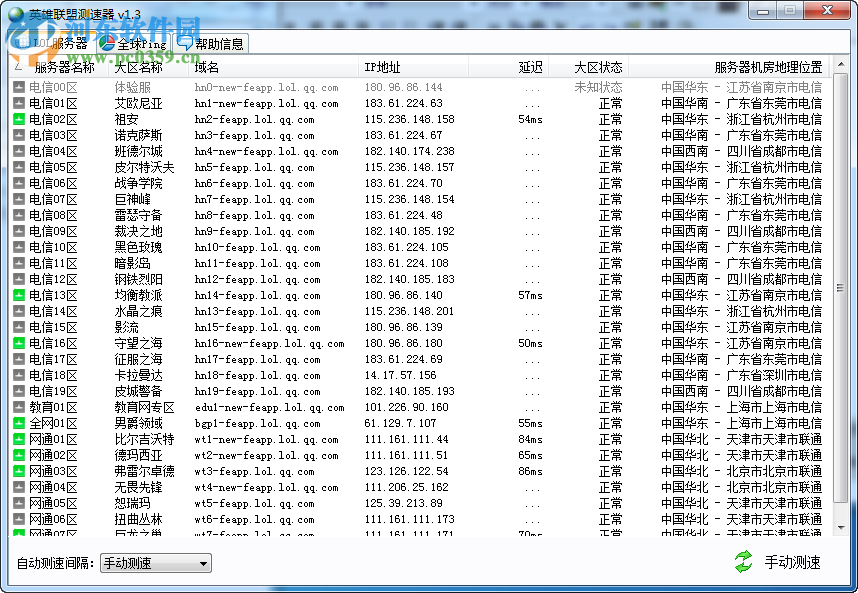Select 无畏先锋 server name

click(x=138, y=487)
